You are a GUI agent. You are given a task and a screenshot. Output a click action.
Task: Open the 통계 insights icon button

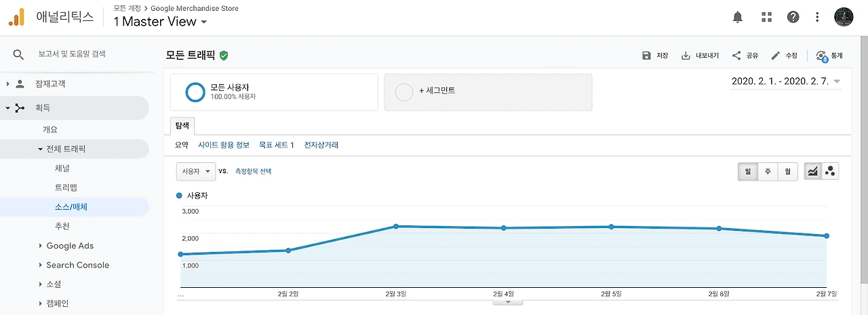click(829, 56)
